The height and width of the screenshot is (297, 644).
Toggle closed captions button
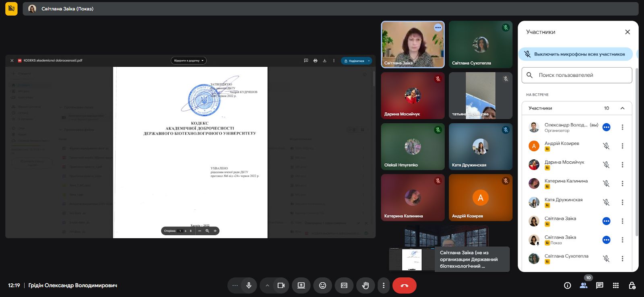344,285
